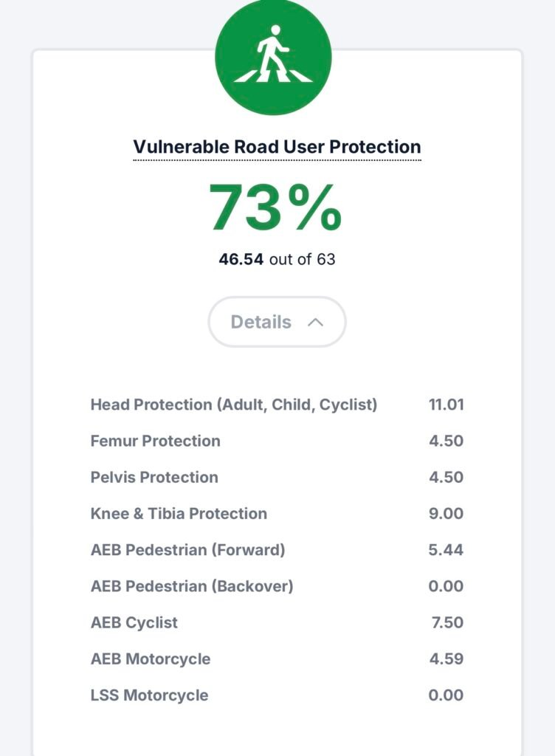Pick the AEB Cyclist row label

(x=134, y=622)
